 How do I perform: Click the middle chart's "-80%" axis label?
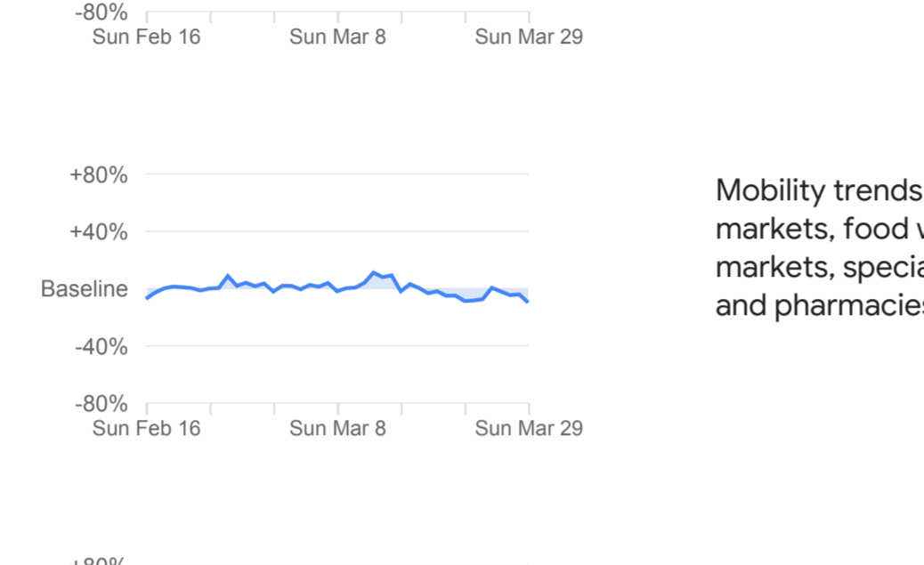pos(101,404)
